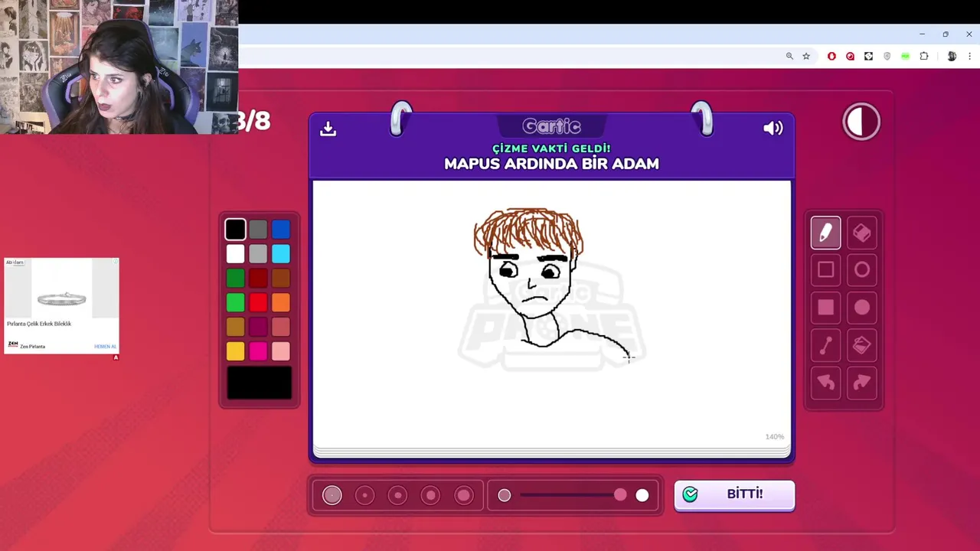Screen dimensions: 980x551
Task: Pick the brown color swatch
Action: pos(281,278)
